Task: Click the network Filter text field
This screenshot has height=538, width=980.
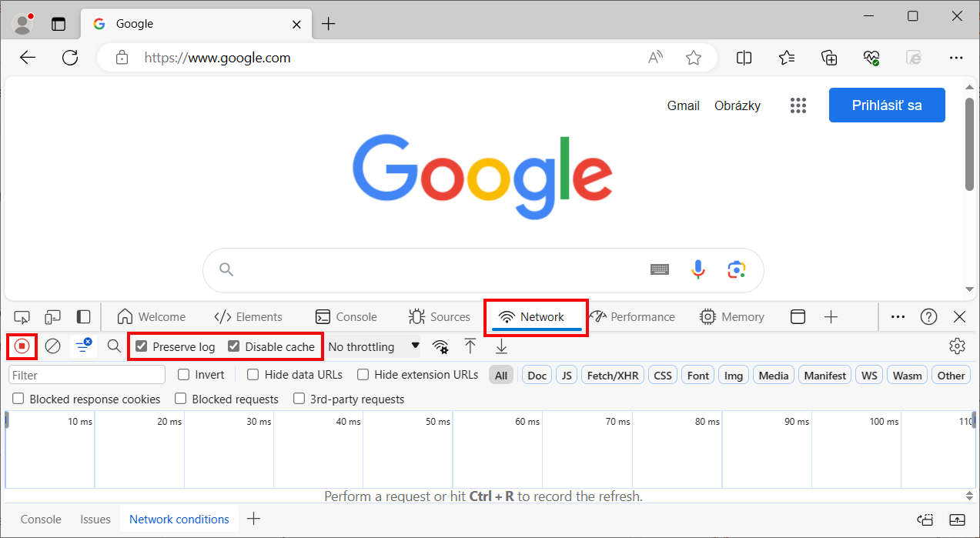Action: 87,375
